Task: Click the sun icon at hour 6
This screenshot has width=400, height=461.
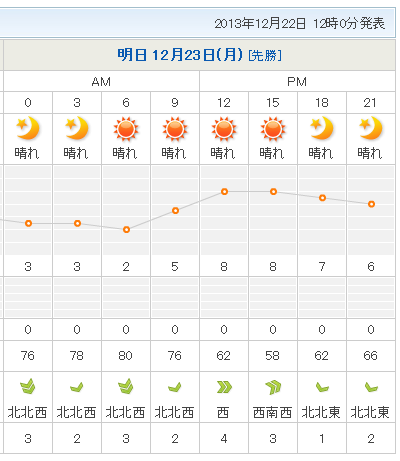Action: [x=126, y=129]
